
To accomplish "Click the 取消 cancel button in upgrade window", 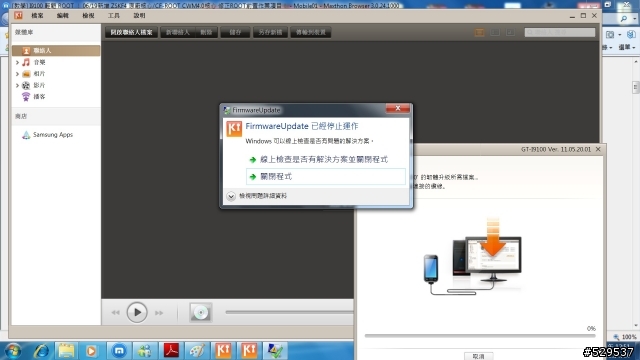I will (x=478, y=356).
